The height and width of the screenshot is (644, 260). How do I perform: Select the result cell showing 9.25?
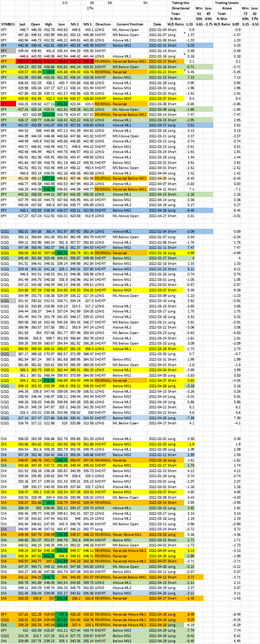pyautogui.click(x=190, y=620)
